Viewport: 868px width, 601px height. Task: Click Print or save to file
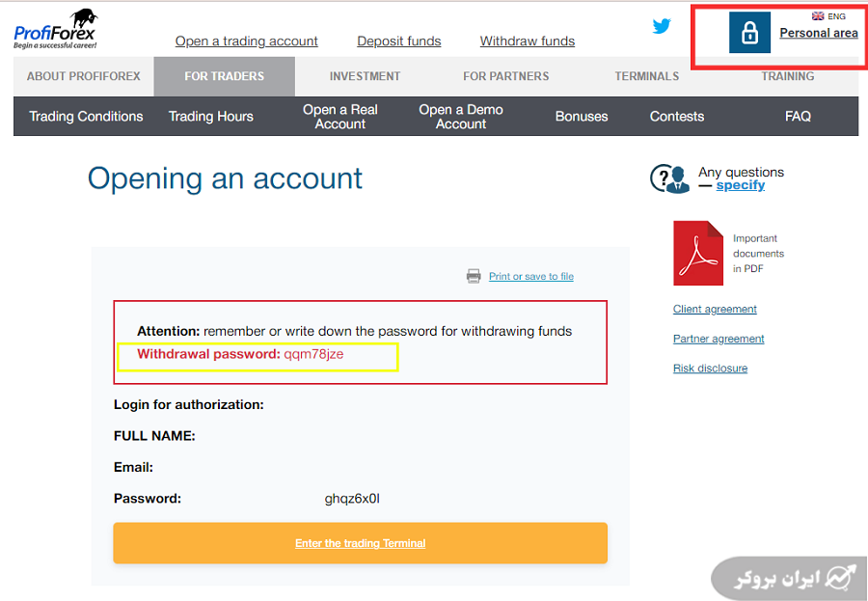[x=530, y=277]
